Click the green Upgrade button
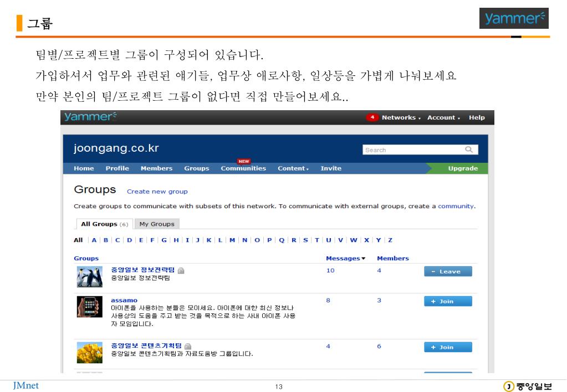567x392 pixels. (x=458, y=168)
